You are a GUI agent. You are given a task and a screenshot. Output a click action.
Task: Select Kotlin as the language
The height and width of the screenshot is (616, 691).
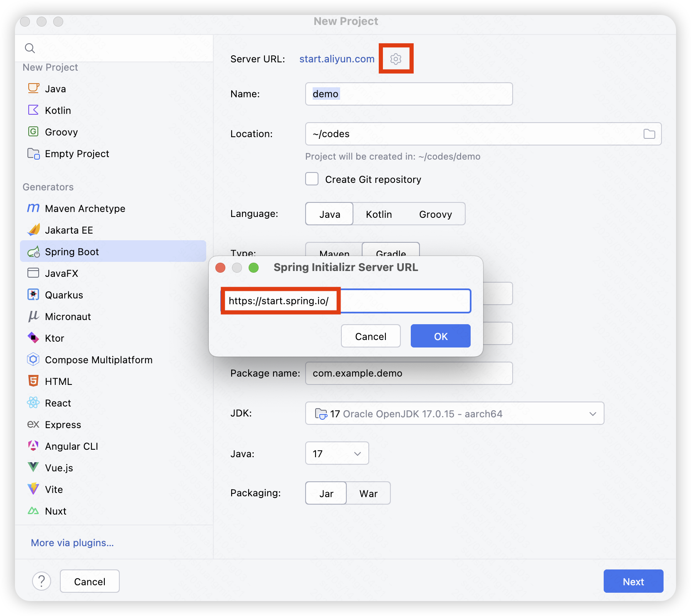[379, 214]
